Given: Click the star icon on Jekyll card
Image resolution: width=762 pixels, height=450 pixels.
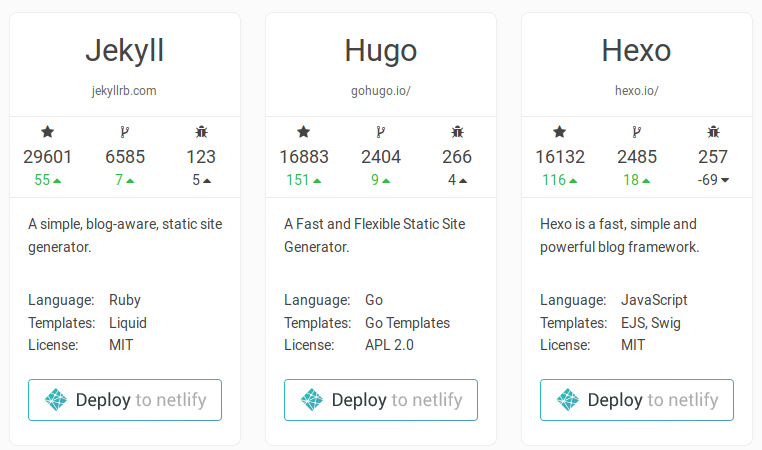Looking at the screenshot, I should (48, 132).
